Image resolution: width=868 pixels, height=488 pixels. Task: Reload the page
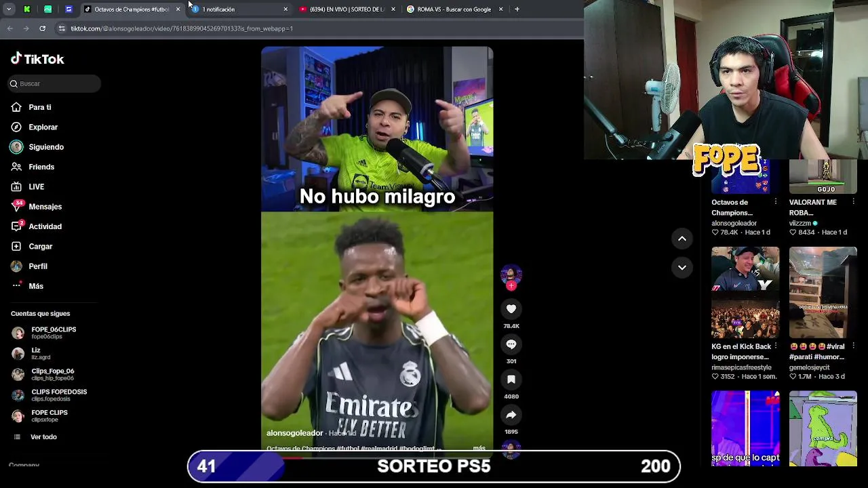coord(42,28)
